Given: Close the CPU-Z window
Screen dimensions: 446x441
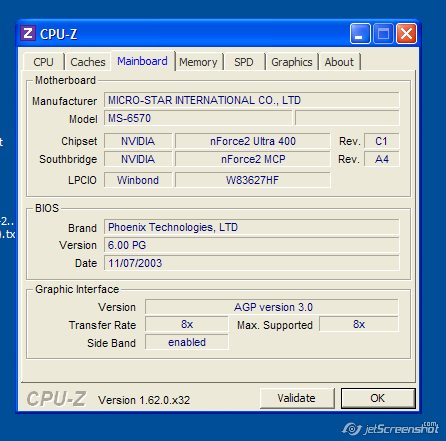Looking at the screenshot, I should pos(406,33).
